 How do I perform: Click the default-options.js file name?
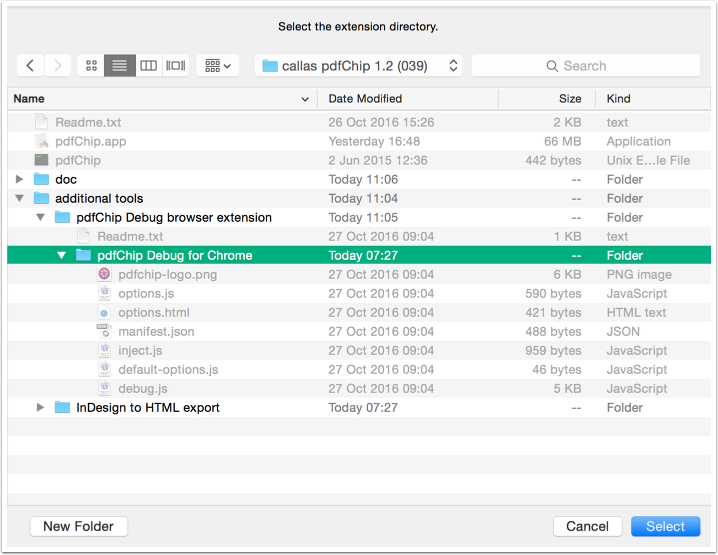coord(168,370)
